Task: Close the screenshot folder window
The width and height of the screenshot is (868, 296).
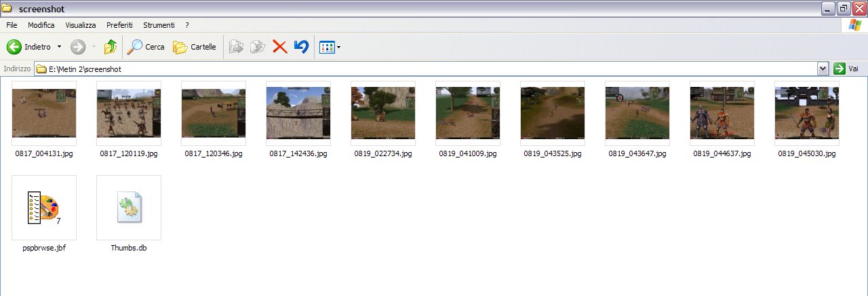Action: click(x=859, y=9)
